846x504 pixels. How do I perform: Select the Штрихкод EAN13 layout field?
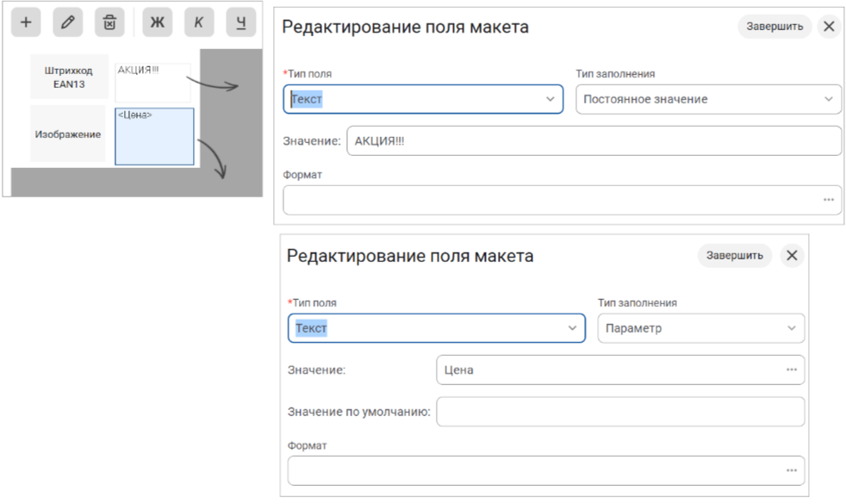69,78
